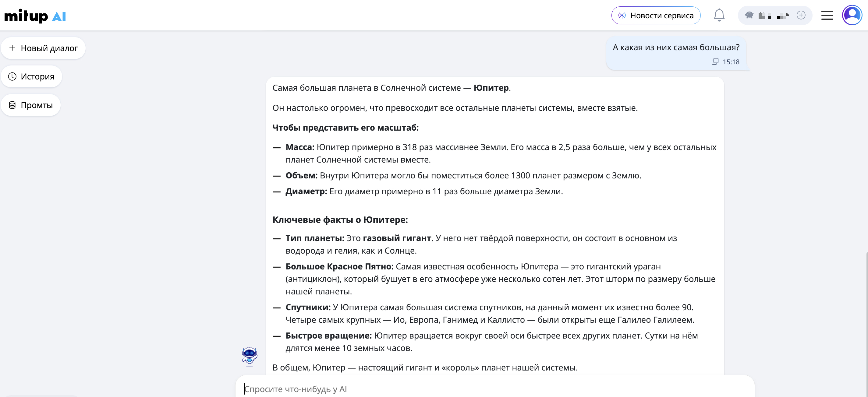Click the robot assistant avatar
Screen dimensions: 868x397
249,356
